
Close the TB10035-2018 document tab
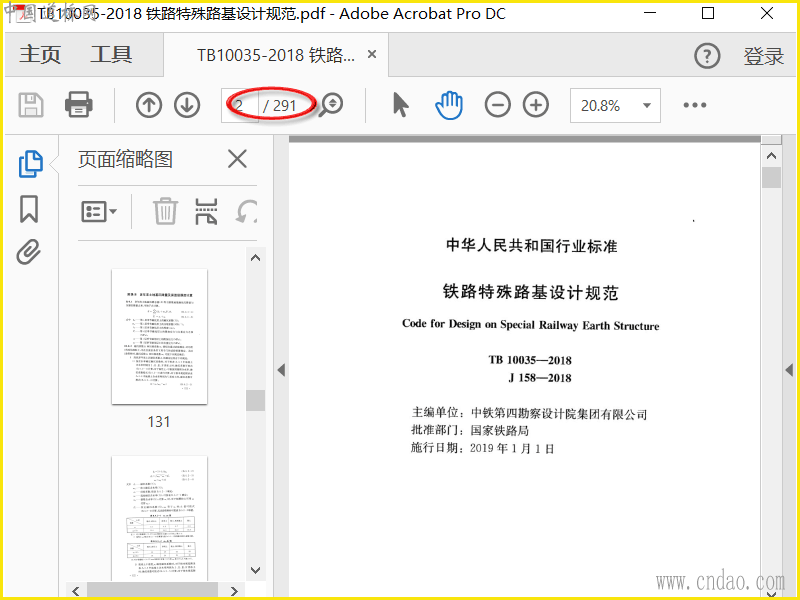coord(372,54)
